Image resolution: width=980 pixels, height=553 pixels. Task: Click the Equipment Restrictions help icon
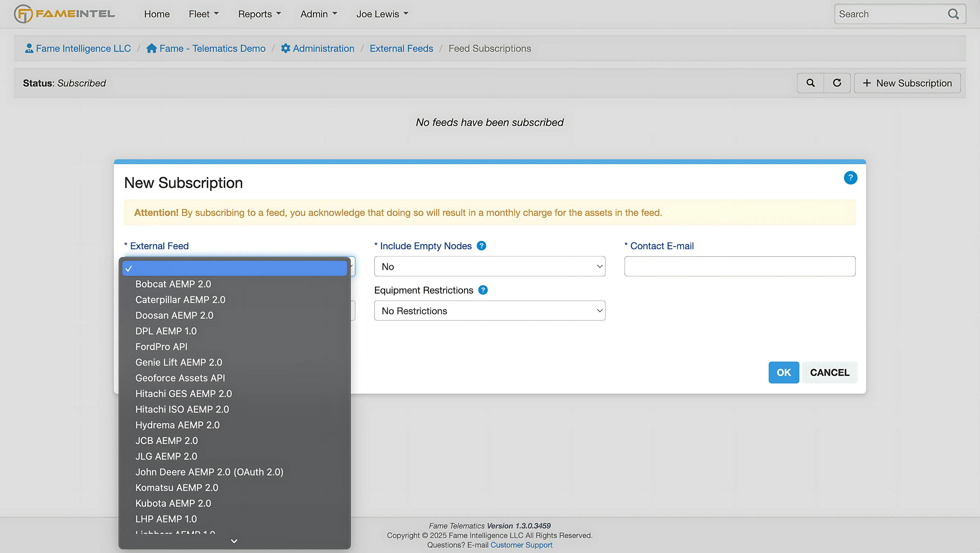coord(483,290)
